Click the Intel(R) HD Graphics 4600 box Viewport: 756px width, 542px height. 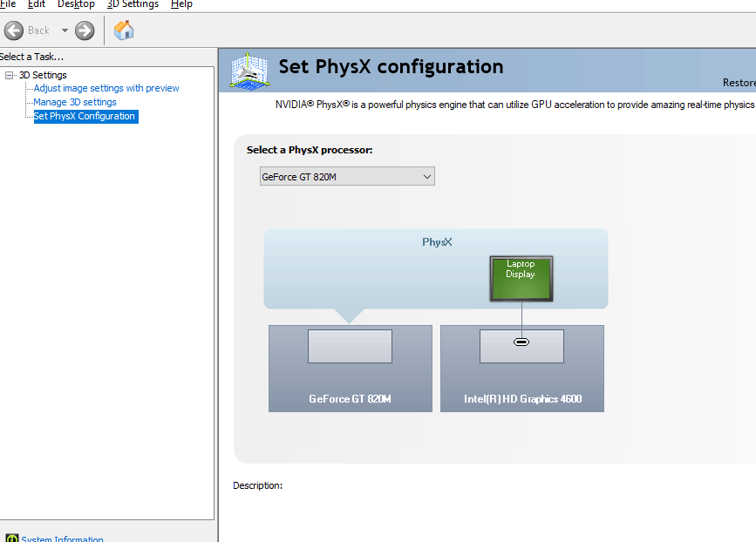[x=521, y=369]
